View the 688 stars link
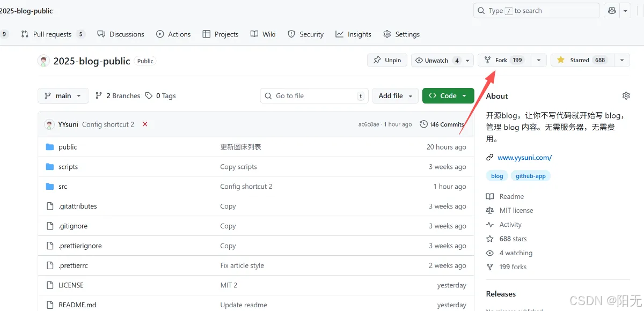The height and width of the screenshot is (311, 644). point(507,239)
